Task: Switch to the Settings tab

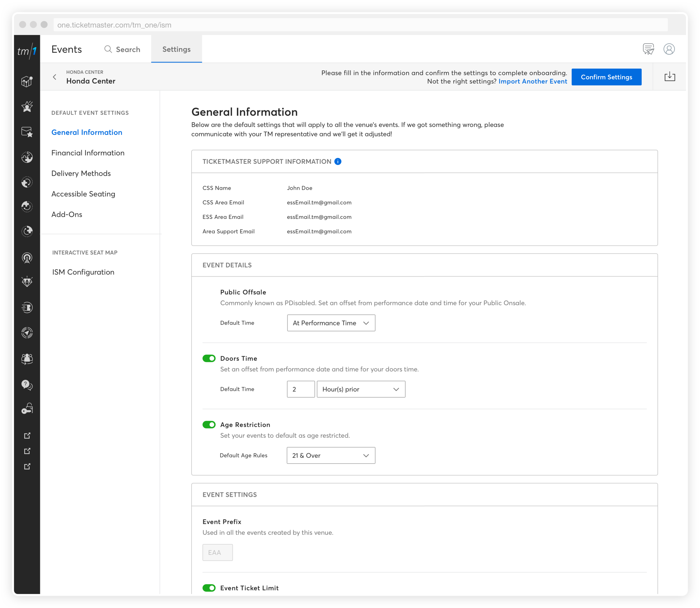Action: (x=176, y=49)
